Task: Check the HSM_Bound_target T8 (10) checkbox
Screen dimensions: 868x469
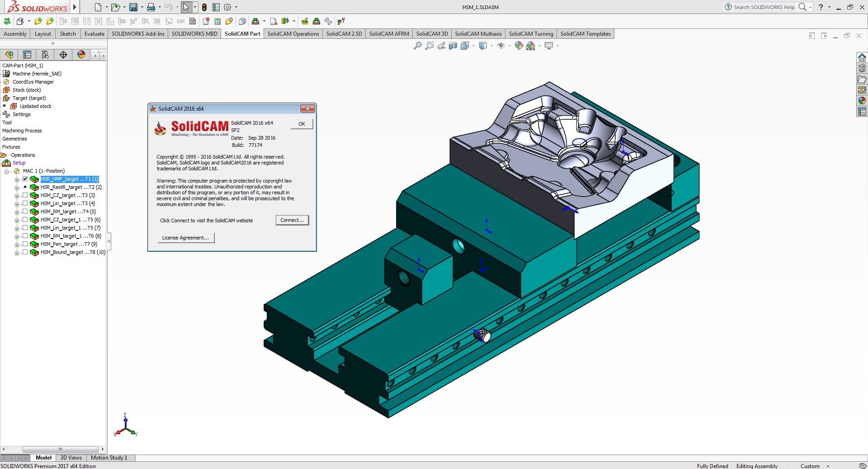Action: (x=25, y=252)
